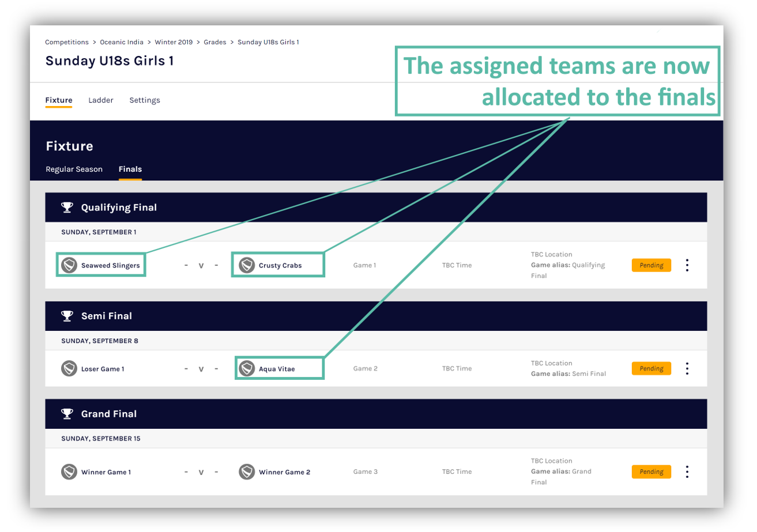Go to Competitions breadcrumb link

coord(67,42)
